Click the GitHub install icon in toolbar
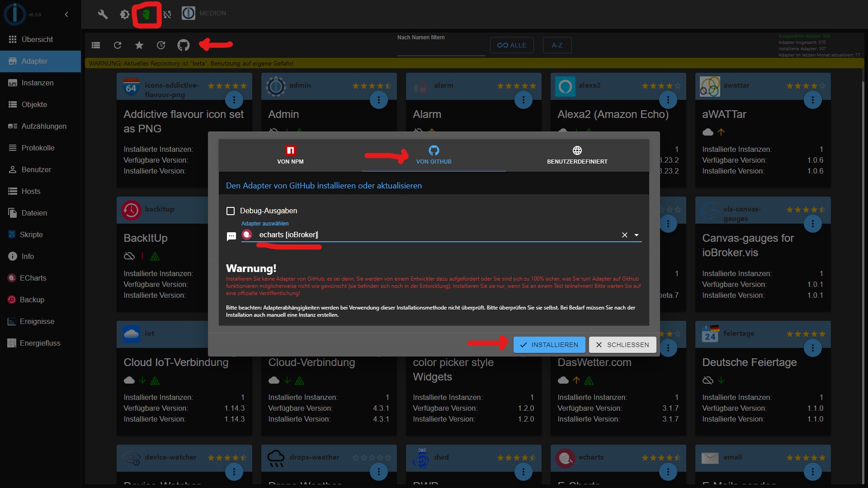Screen dimensions: 868x488 click(183, 45)
